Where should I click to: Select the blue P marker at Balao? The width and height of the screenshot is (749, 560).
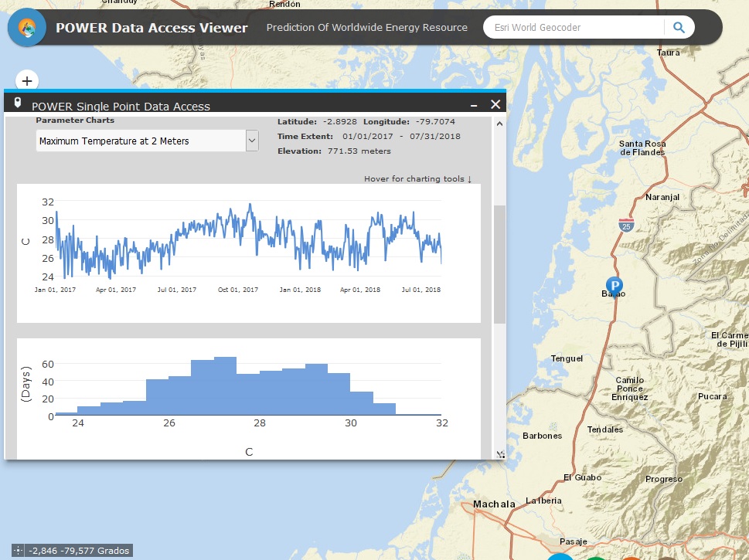614,286
